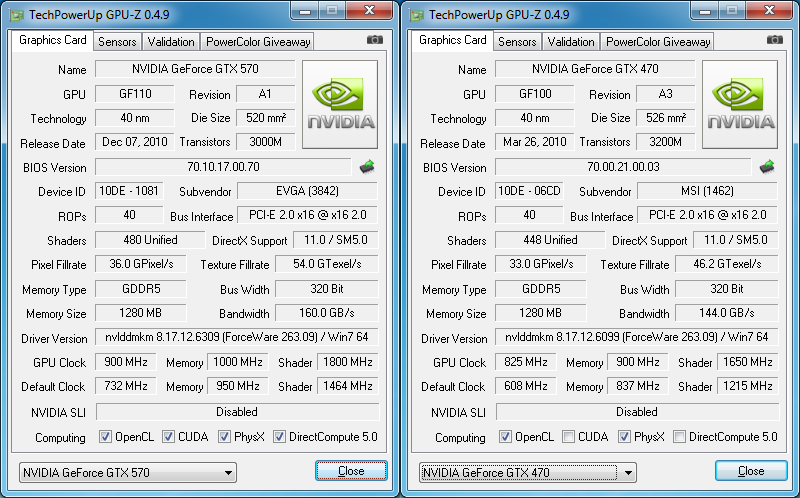Select Graphics Card tab in GTX 470 window

(x=453, y=40)
